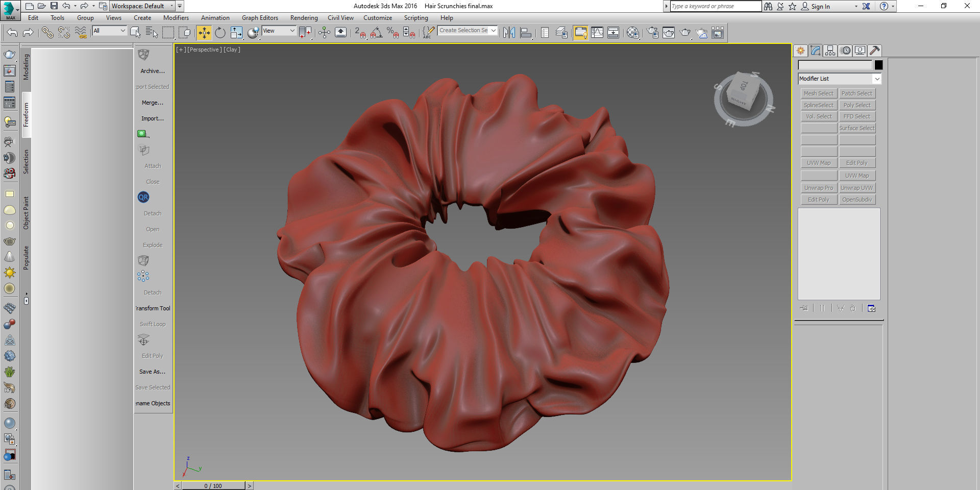Screen dimensions: 980x490
Task: Click Use Pivot Point Center button
Action: click(x=305, y=33)
